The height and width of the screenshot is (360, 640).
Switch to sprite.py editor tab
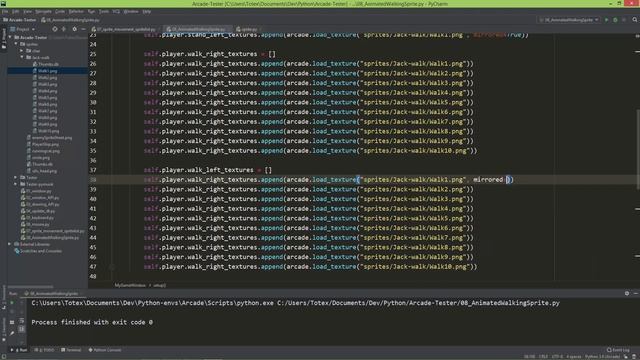point(249,29)
